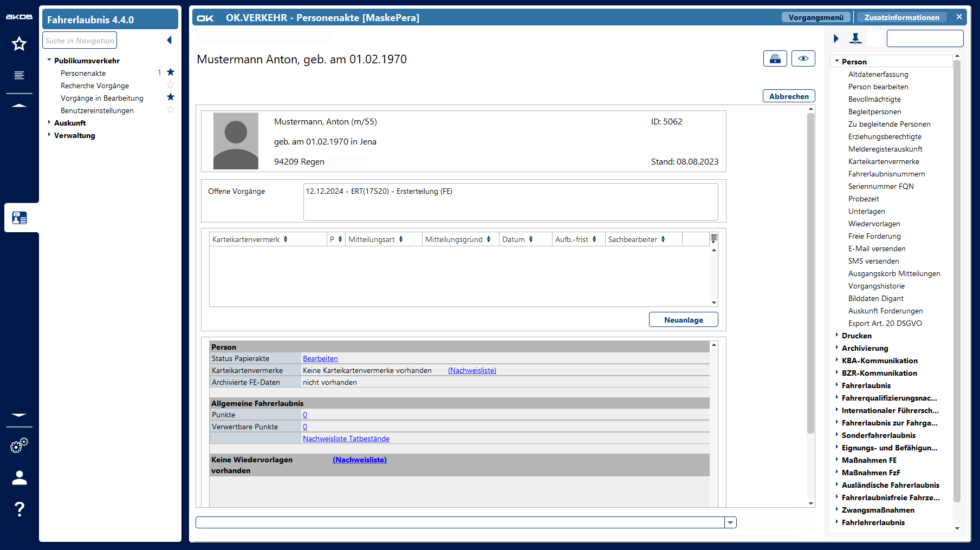980x550 pixels.
Task: Open the ID card Fahrerlaubnis module icon
Action: (20, 218)
